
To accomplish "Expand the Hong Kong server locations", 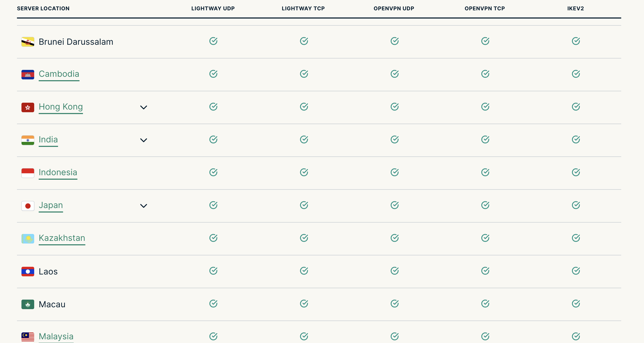I will (144, 107).
